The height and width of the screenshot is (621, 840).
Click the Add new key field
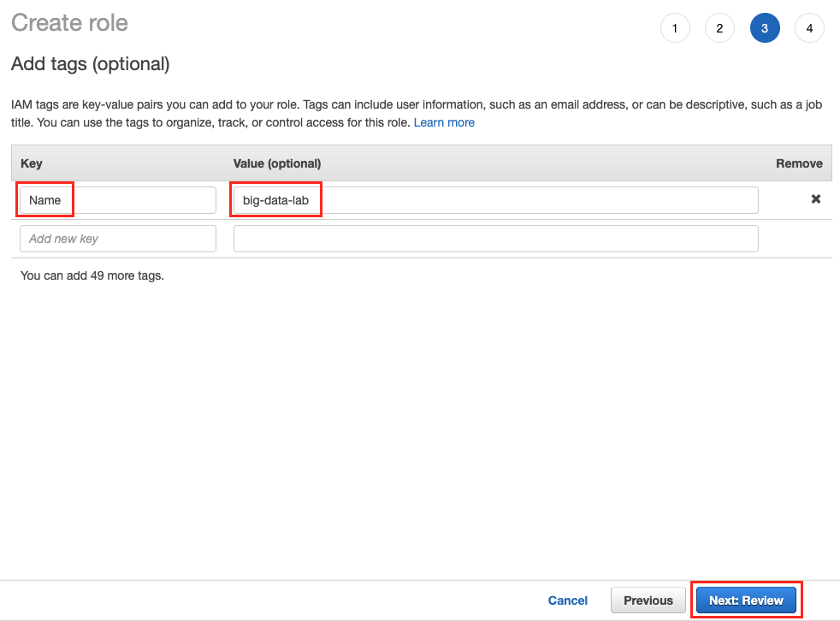tap(117, 239)
